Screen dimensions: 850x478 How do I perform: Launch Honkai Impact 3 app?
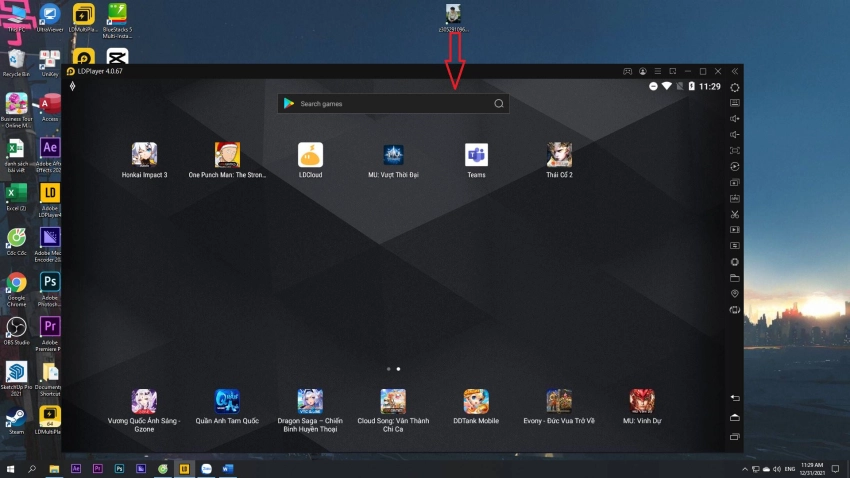(144, 155)
